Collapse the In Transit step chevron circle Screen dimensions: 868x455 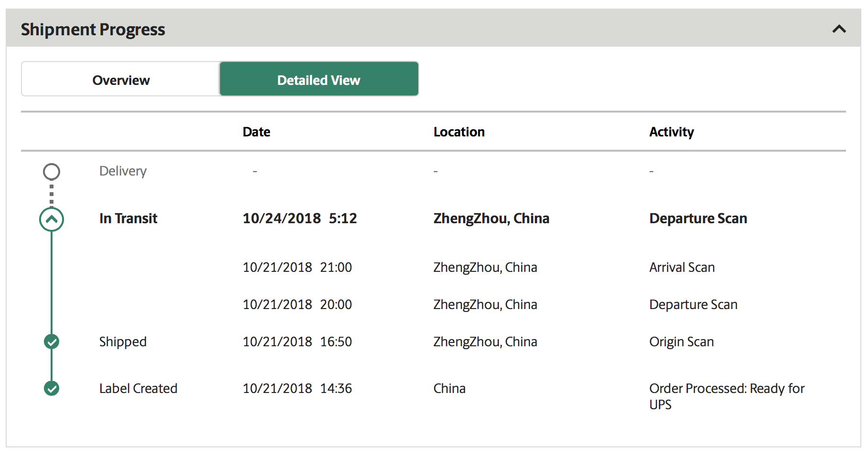(x=52, y=219)
